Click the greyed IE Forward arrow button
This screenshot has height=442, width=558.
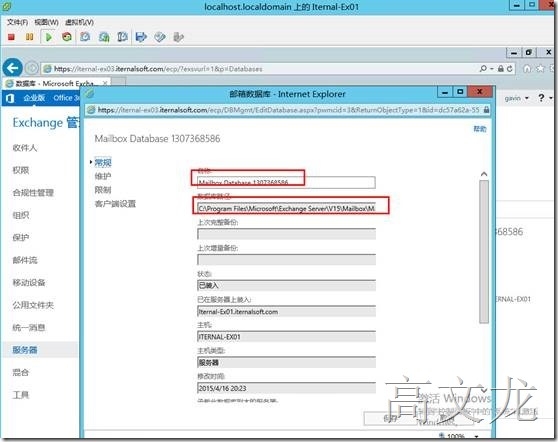point(32,68)
